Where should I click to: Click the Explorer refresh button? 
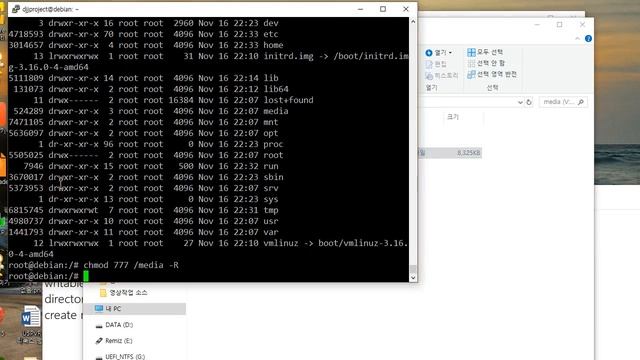point(529,102)
